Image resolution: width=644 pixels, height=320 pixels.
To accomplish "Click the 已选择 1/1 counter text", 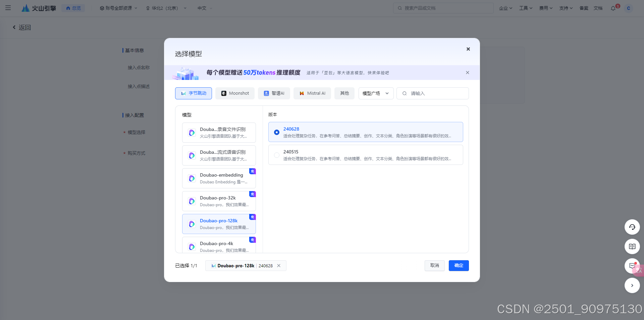I will click(186, 266).
